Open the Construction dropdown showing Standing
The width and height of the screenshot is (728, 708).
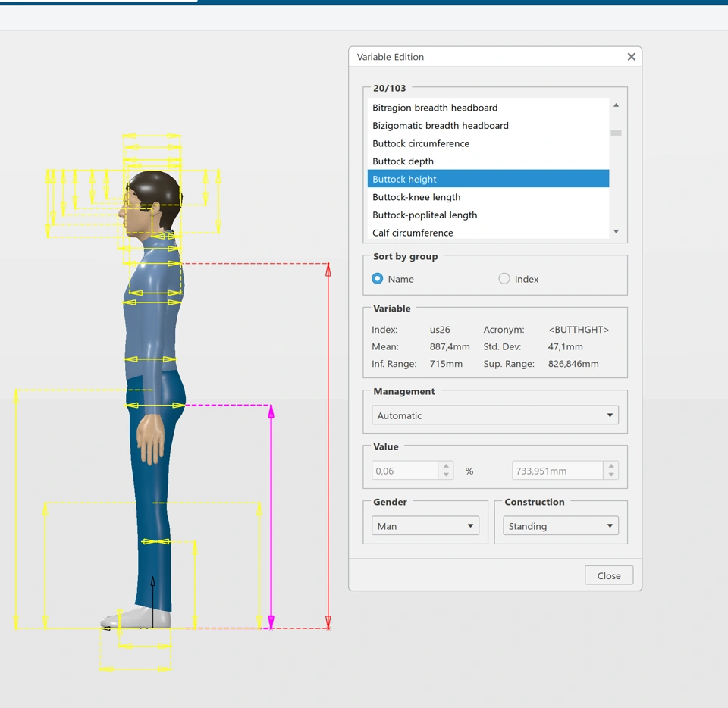560,525
